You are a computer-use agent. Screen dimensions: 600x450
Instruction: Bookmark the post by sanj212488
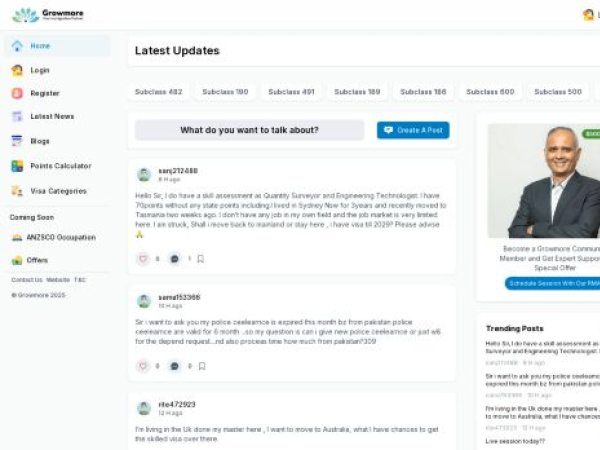pyautogui.click(x=201, y=259)
